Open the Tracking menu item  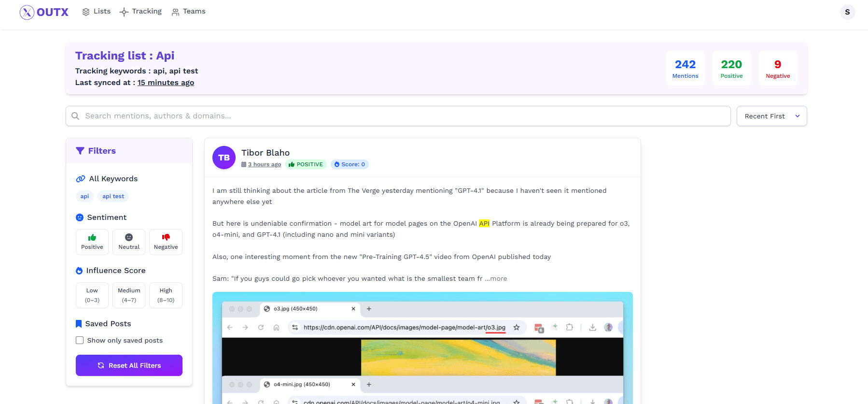pyautogui.click(x=141, y=12)
